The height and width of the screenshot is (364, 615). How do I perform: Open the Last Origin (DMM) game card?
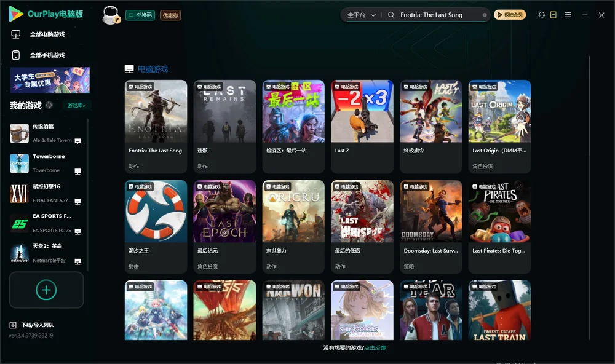point(499,126)
